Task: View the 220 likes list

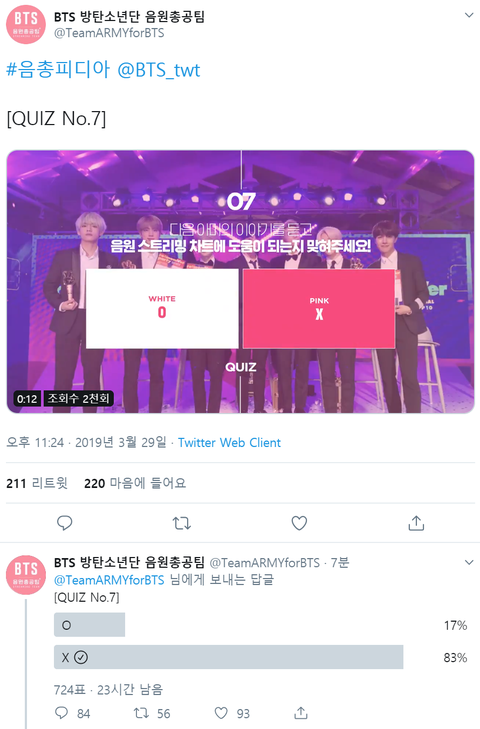Action: tap(135, 484)
